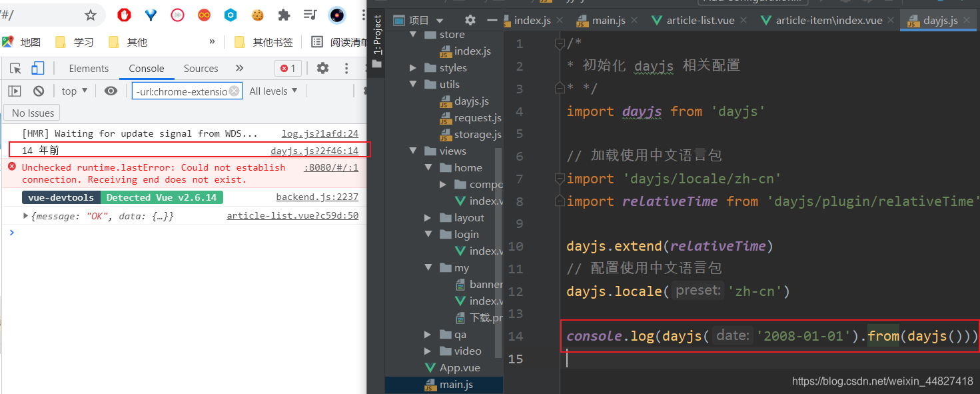The width and height of the screenshot is (980, 394).
Task: Bookmark this page with the star icon
Action: (x=91, y=15)
